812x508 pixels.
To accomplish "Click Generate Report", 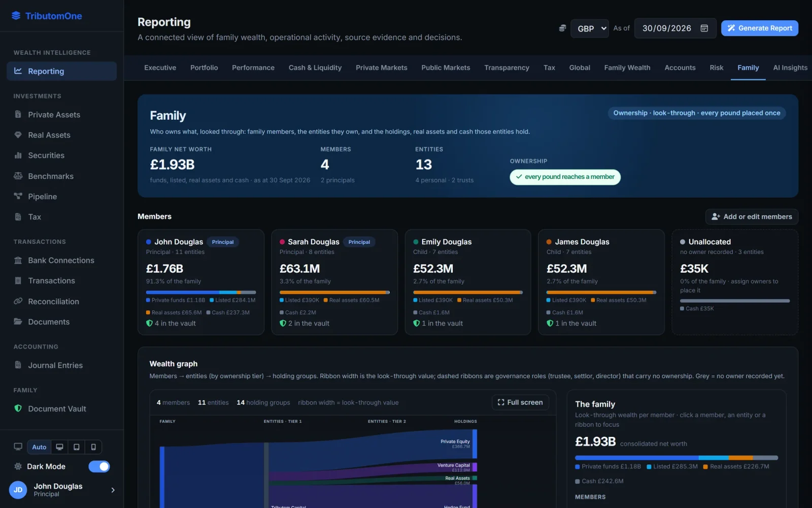I will point(759,28).
